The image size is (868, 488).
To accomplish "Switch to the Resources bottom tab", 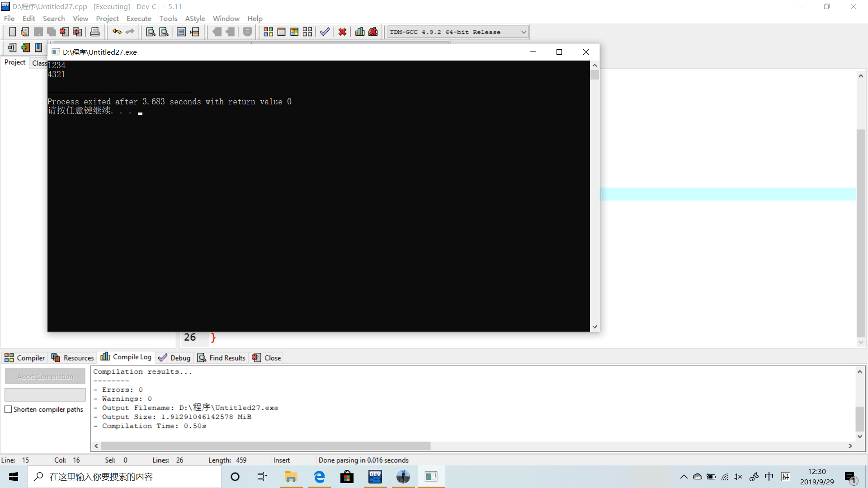I will point(73,358).
